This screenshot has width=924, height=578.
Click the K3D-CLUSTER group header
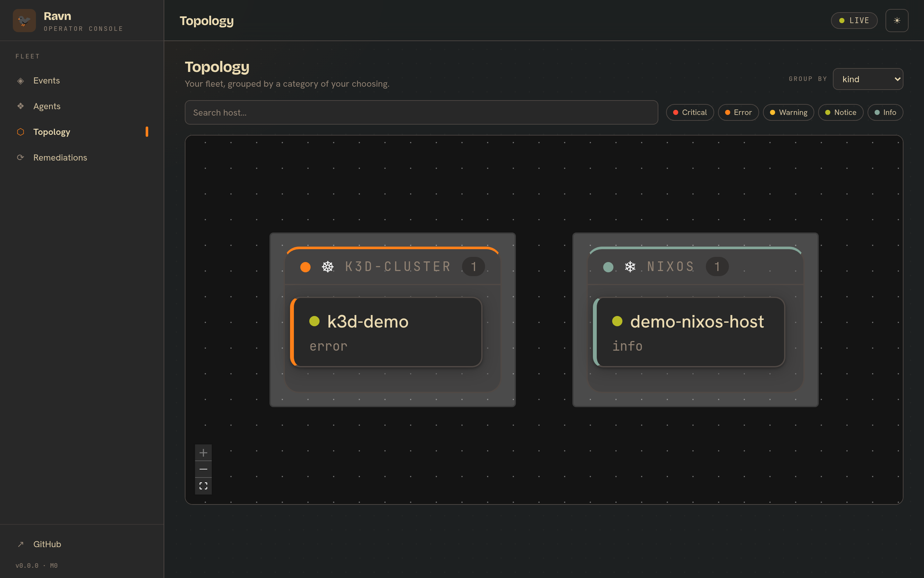click(x=392, y=266)
